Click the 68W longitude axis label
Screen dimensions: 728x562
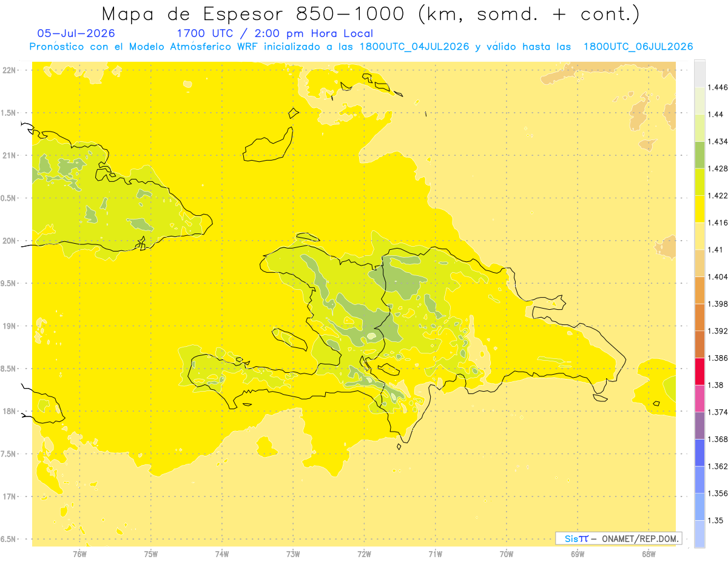[648, 554]
